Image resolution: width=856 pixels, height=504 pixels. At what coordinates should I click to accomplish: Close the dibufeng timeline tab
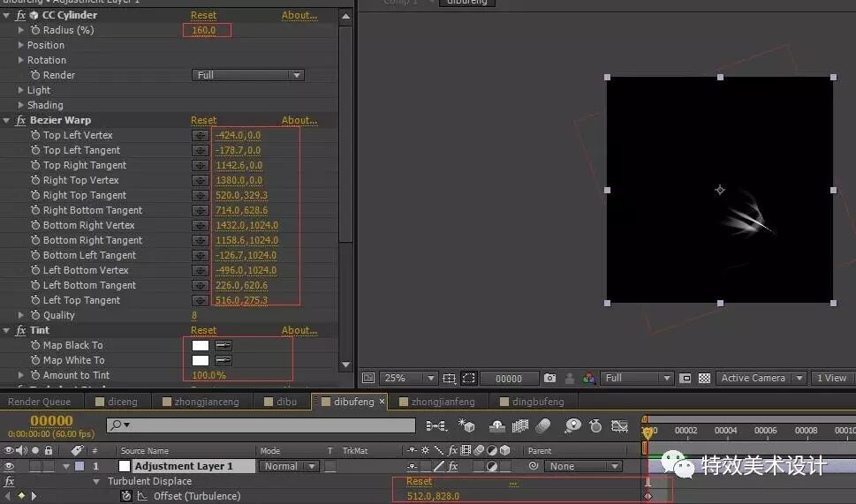pyautogui.click(x=383, y=402)
